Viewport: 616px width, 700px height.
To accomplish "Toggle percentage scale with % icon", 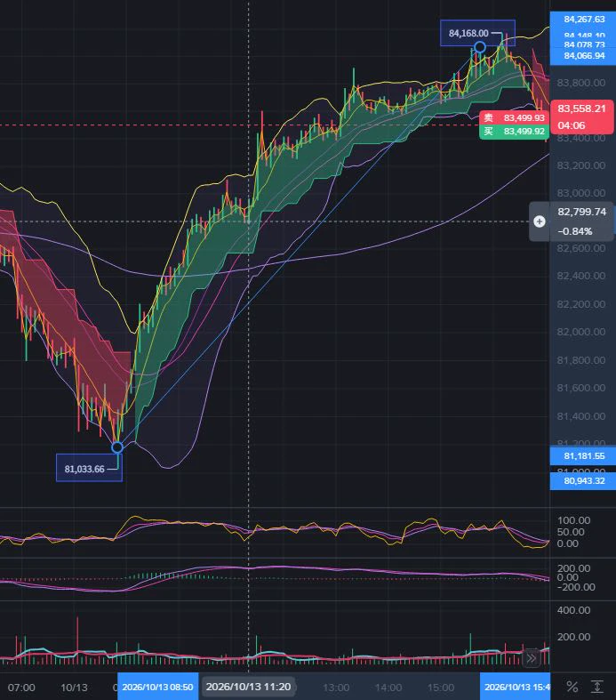I will click(572, 687).
